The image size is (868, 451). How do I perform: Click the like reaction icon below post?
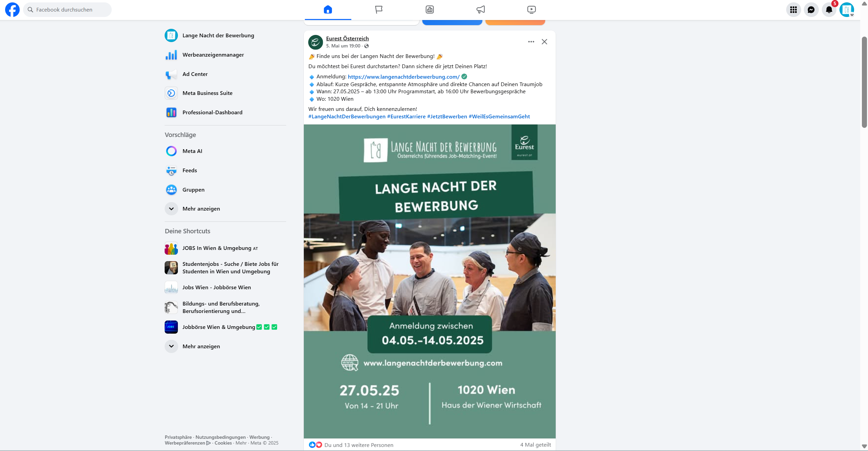[312, 445]
